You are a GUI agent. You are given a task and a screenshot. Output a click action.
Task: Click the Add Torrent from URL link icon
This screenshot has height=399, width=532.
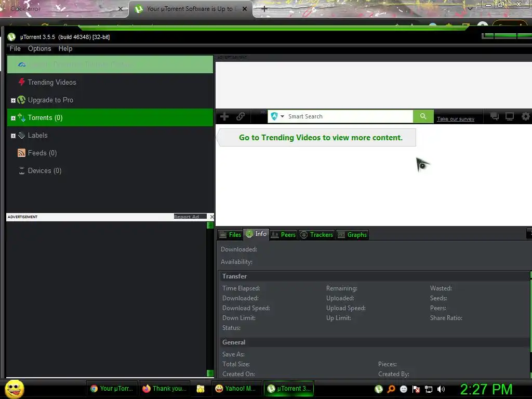click(241, 117)
